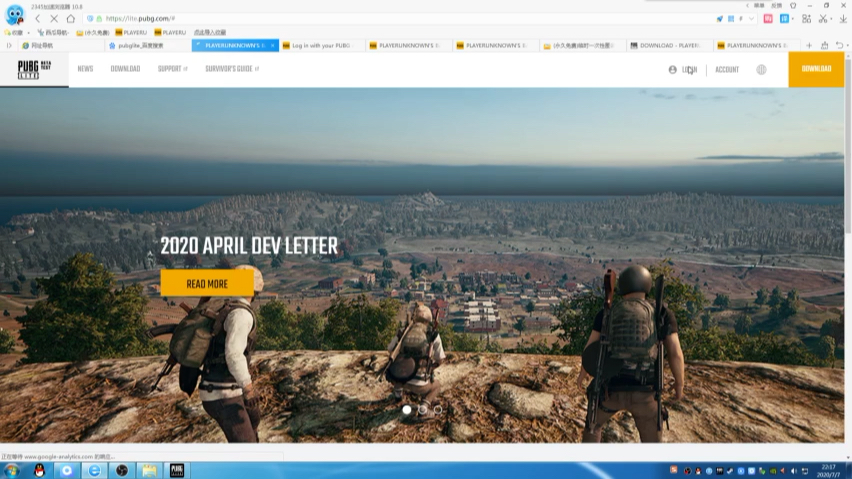852x479 pixels.
Task: Toggle the tab sidebar arrow at left of the tab strip
Action: point(9,46)
